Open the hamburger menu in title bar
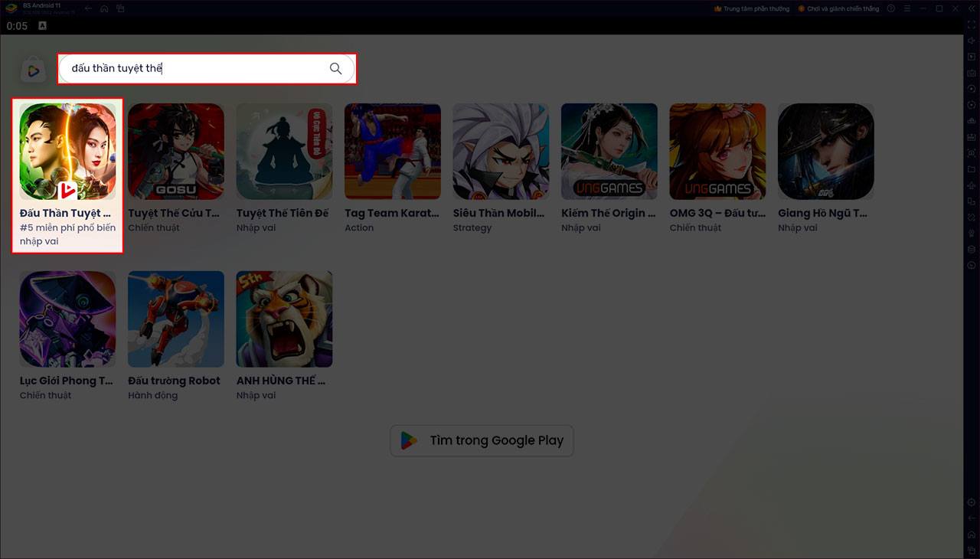 [x=907, y=8]
